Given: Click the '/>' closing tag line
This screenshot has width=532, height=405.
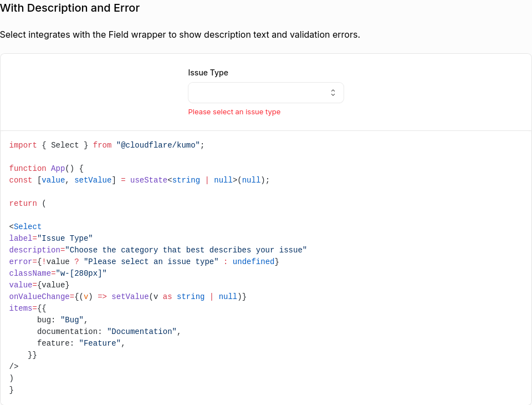Looking at the screenshot, I should pos(14,366).
